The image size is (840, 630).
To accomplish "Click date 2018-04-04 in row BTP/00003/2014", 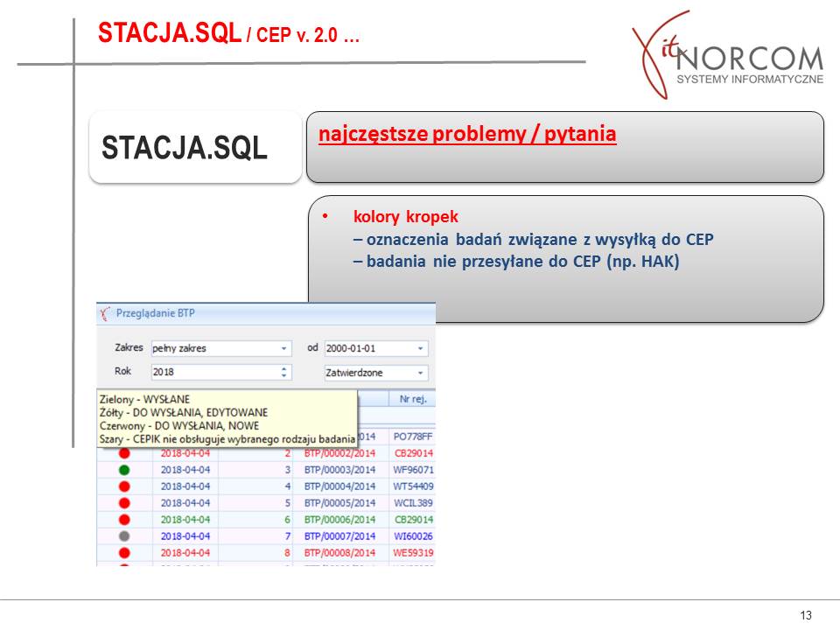I will [185, 470].
